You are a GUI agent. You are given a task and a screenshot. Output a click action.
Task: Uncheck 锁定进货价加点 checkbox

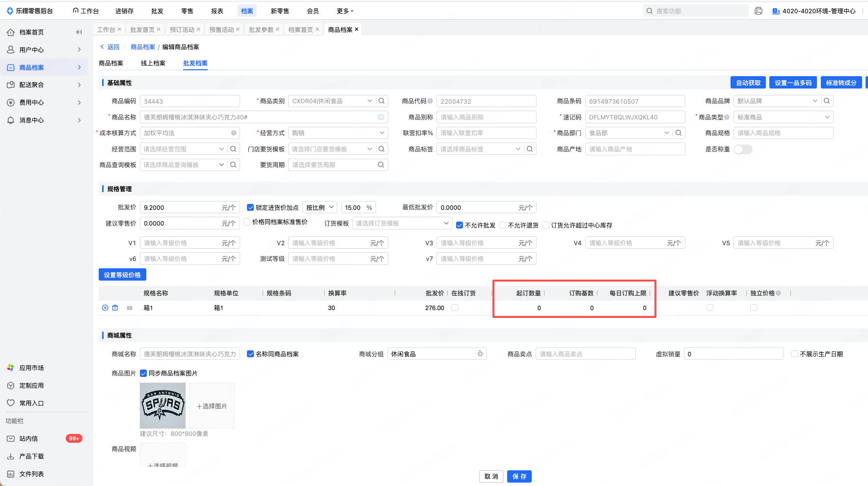(x=250, y=207)
